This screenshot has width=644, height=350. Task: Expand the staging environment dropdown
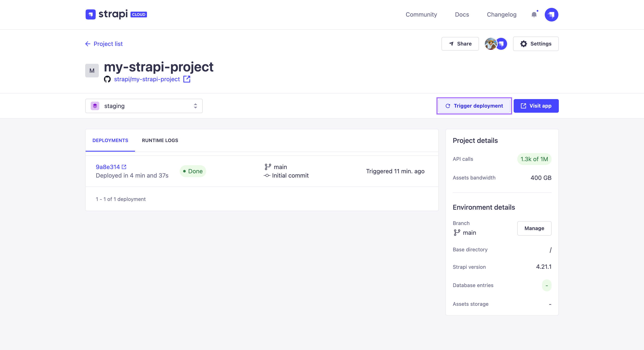pyautogui.click(x=144, y=106)
